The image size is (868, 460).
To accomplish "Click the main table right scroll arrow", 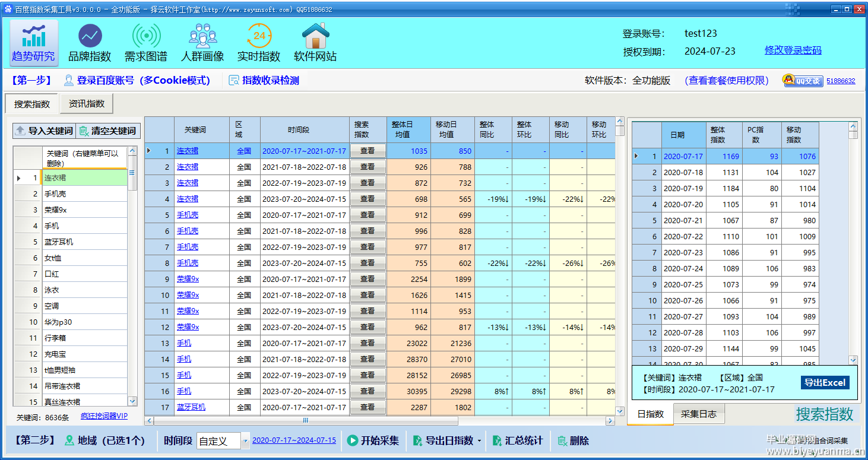I will point(610,421).
